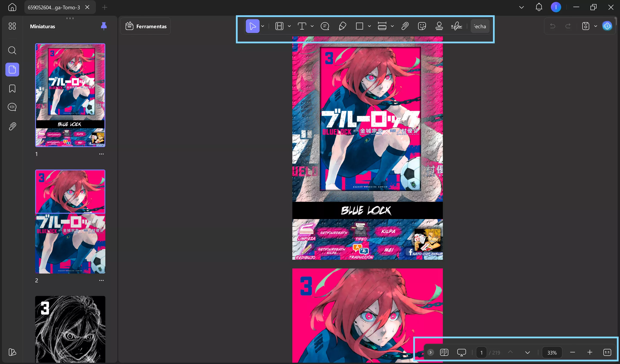Expand the save options dropdown arrow
The height and width of the screenshot is (364, 620).
pyautogui.click(x=595, y=26)
